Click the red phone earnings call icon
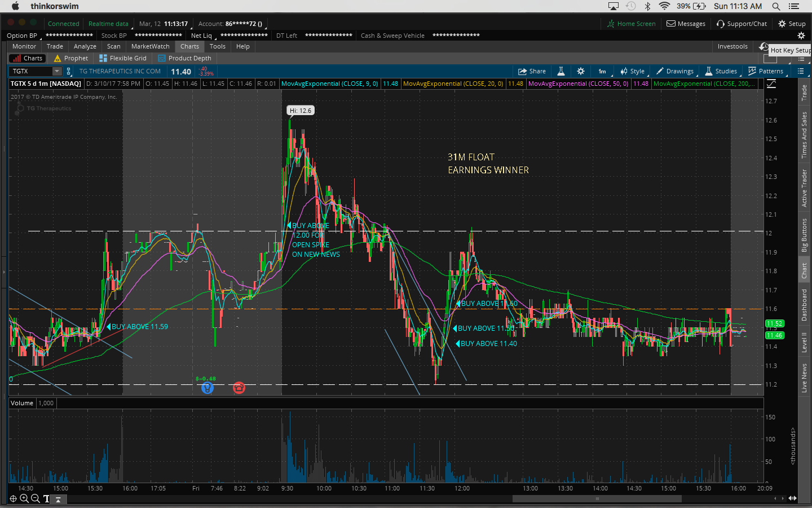 [239, 388]
